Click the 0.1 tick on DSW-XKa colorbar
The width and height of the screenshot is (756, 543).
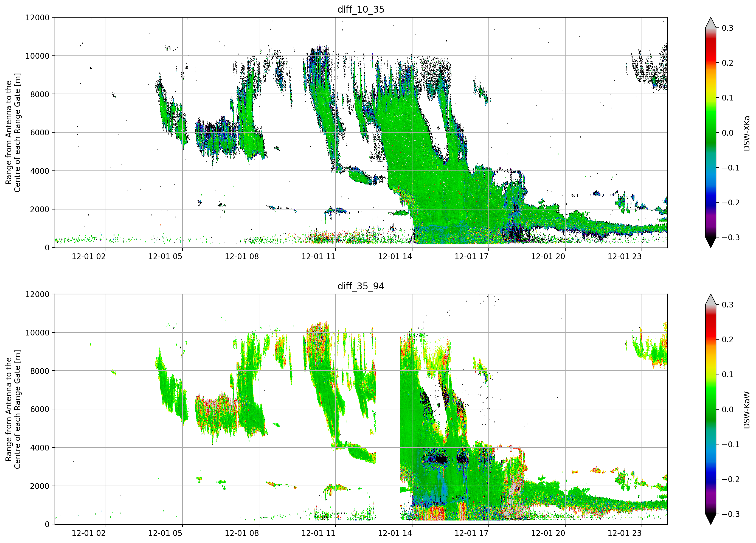pos(728,98)
